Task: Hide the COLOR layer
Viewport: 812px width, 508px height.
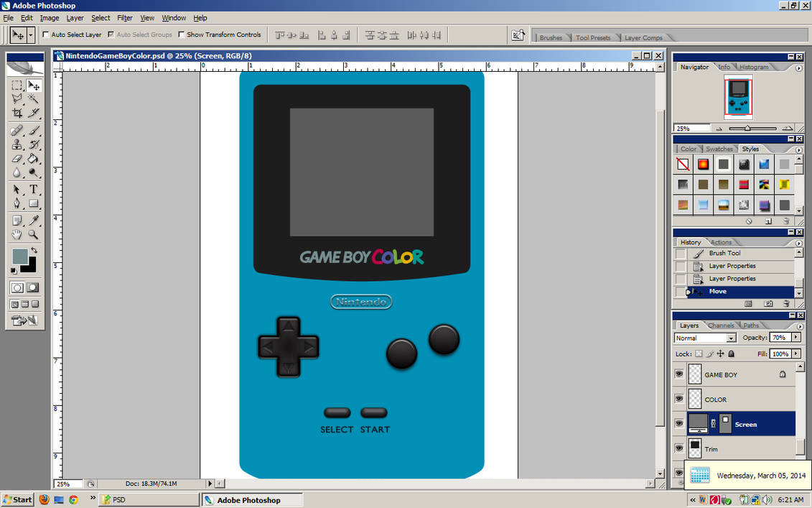Action: coord(679,399)
